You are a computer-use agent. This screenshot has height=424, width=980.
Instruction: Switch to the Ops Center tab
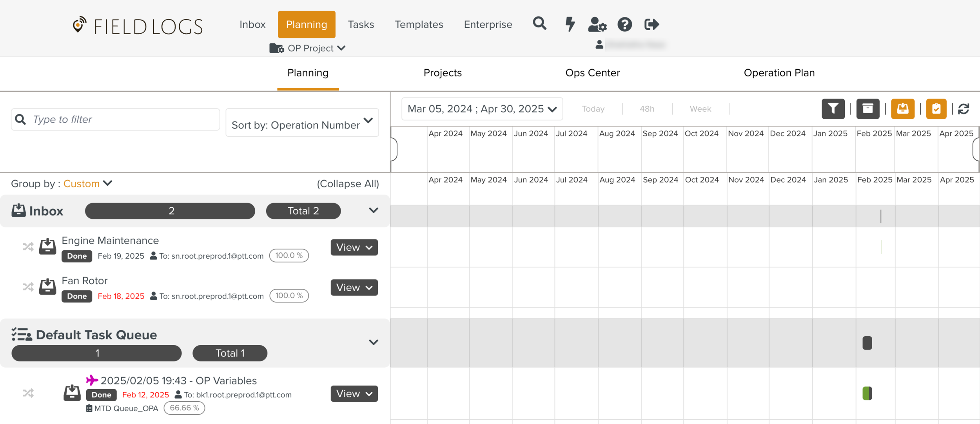(593, 73)
